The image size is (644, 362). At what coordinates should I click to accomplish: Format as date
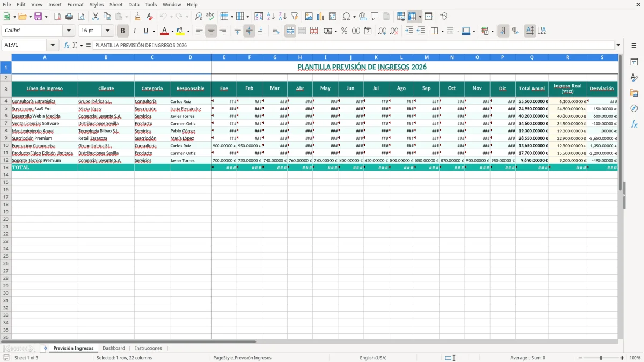tap(368, 31)
